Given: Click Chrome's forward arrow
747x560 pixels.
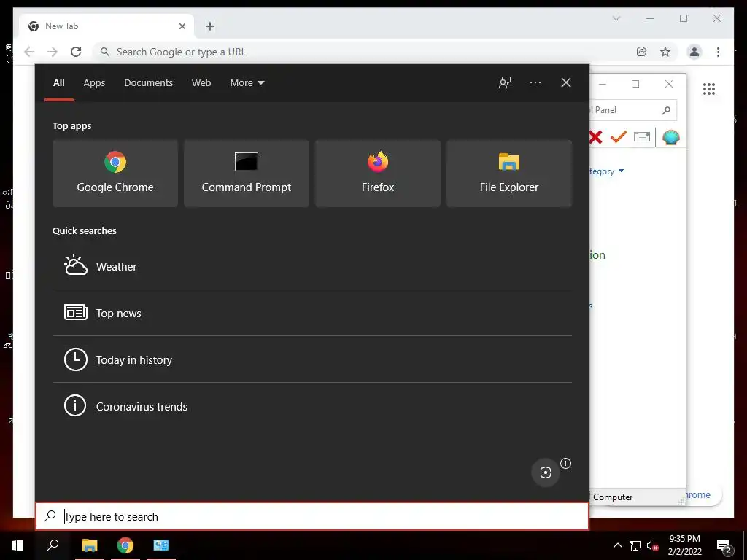Looking at the screenshot, I should click(53, 52).
